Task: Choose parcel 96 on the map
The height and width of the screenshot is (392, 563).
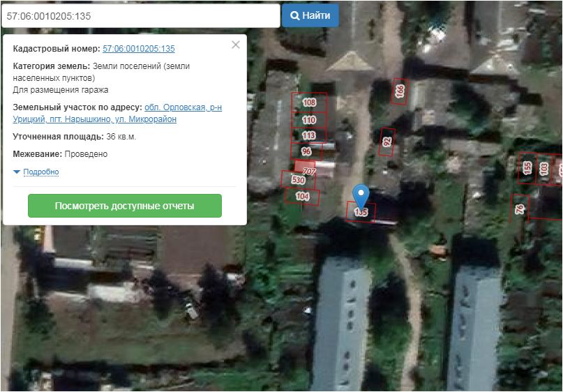Action: (306, 151)
